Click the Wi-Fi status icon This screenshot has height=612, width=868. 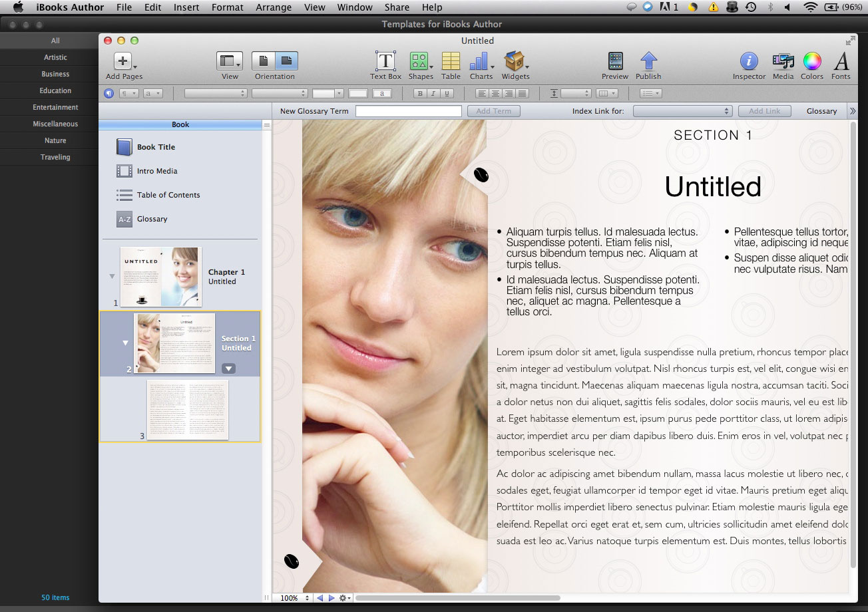(x=810, y=7)
